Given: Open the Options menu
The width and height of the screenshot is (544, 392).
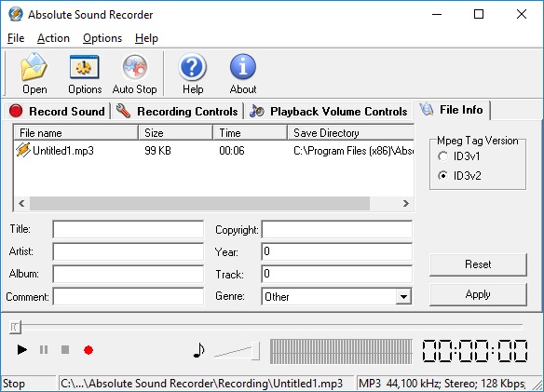Looking at the screenshot, I should [102, 38].
